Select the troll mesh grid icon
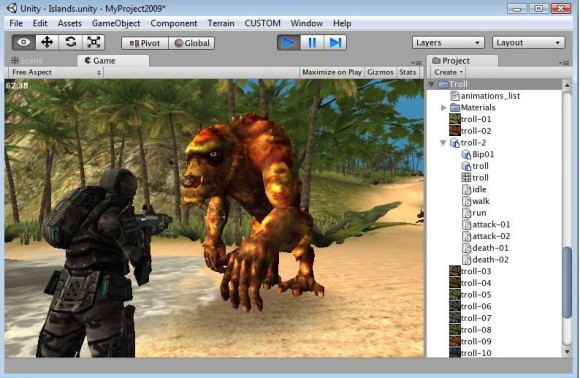Viewport: 580px width, 378px height. pos(466,178)
